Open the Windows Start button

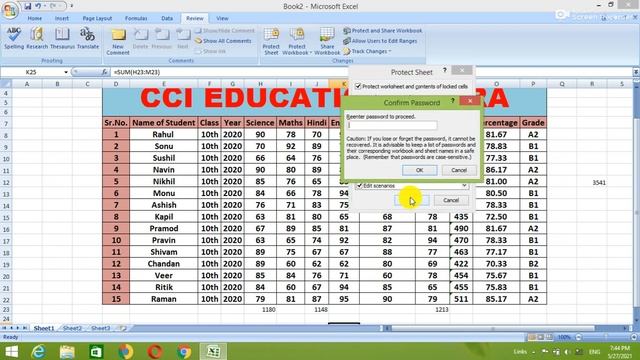click(x=11, y=352)
